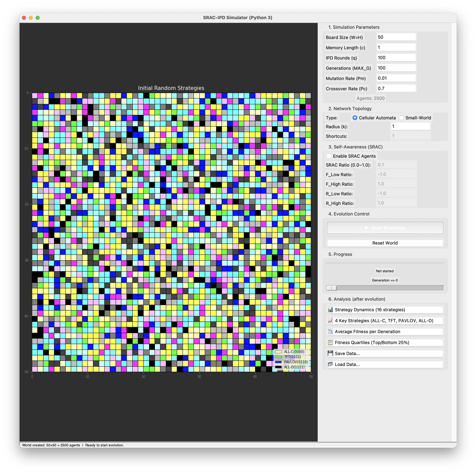Click the blue PAVLOV legend swatch
This screenshot has width=476, height=473.
pyautogui.click(x=278, y=362)
